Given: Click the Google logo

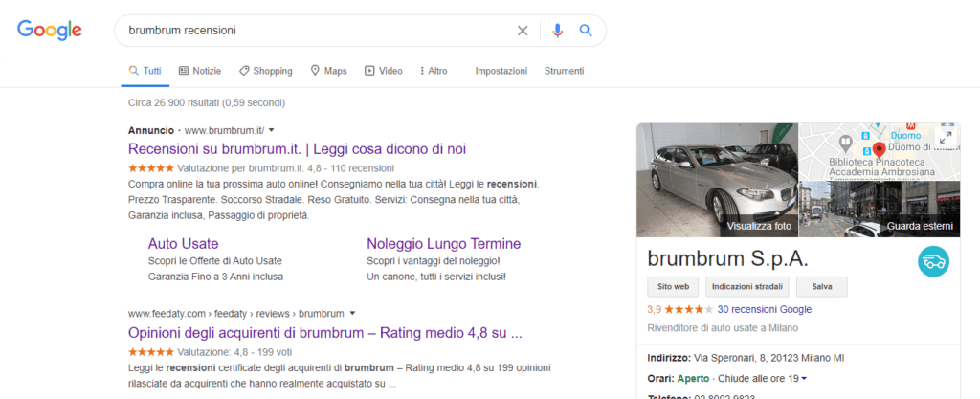Looking at the screenshot, I should 50,30.
